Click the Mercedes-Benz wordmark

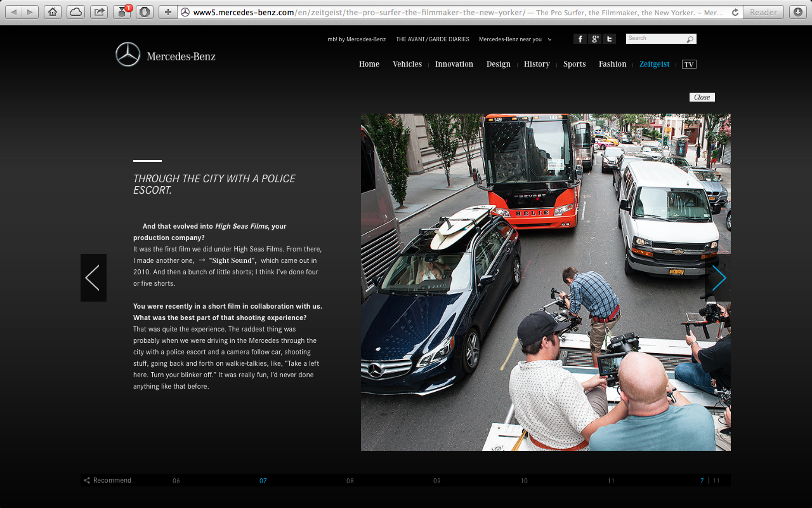[x=181, y=57]
